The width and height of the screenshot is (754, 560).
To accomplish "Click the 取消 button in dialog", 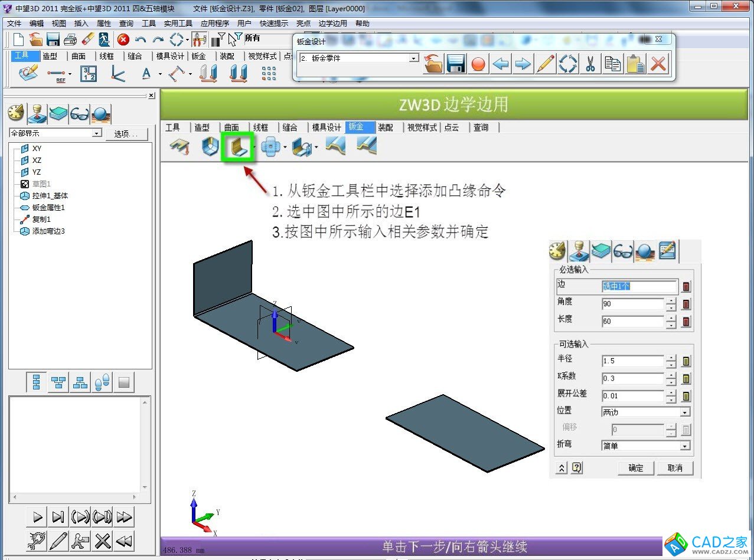I will 675,468.
